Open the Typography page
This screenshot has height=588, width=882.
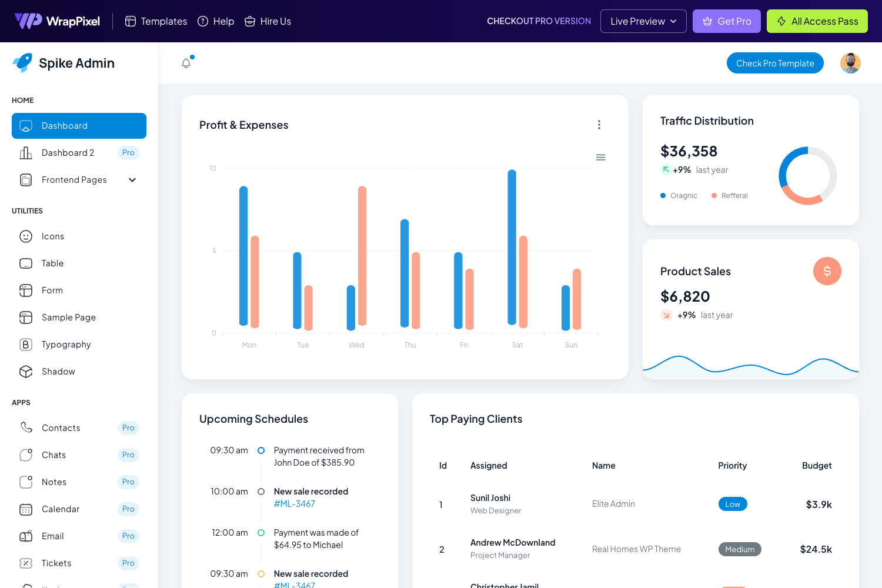pos(66,344)
